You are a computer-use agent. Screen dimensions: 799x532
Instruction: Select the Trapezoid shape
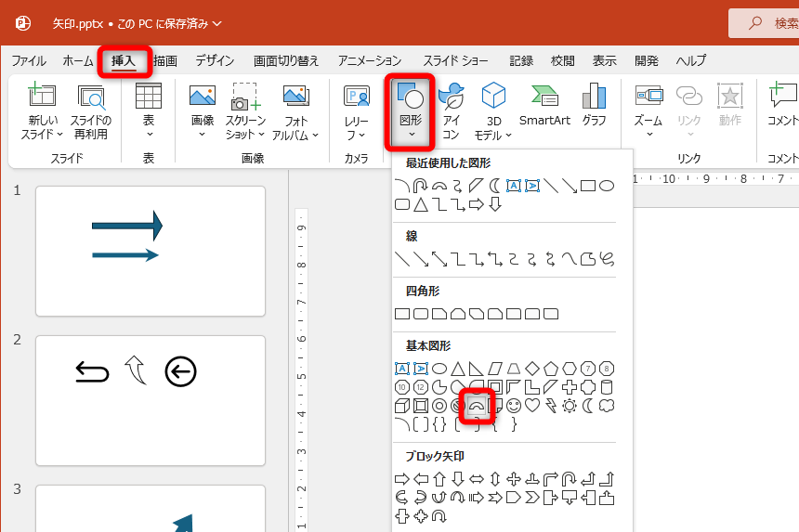click(514, 369)
